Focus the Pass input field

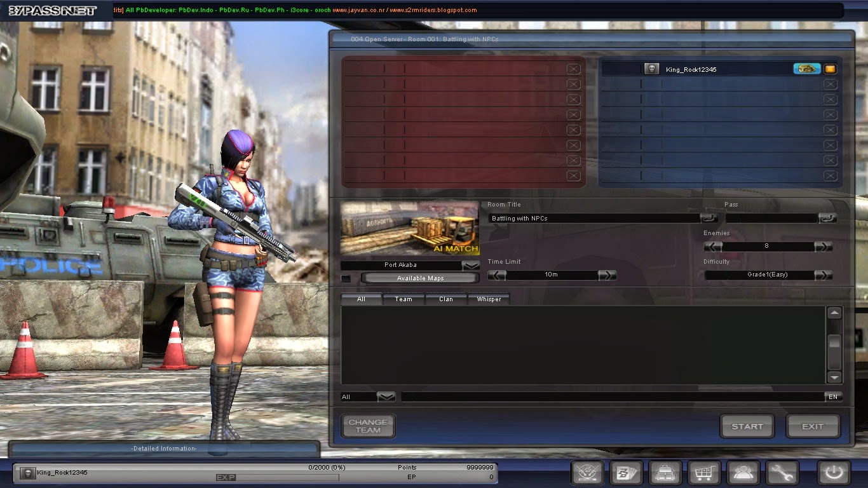tap(771, 218)
